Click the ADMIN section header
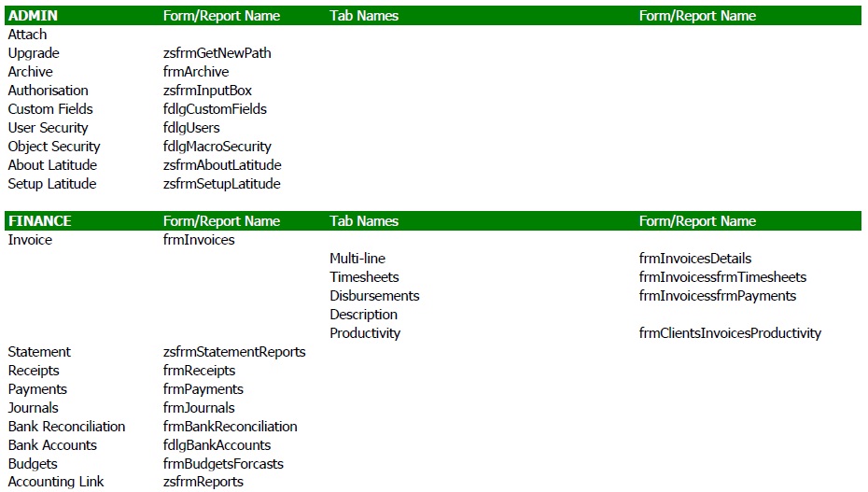 pyautogui.click(x=33, y=16)
